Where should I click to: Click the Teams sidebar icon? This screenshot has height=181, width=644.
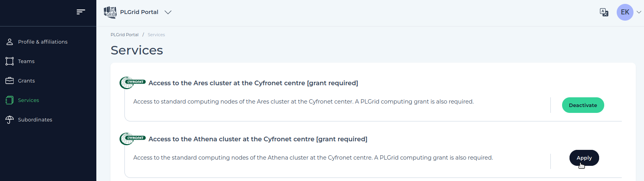pos(10,61)
